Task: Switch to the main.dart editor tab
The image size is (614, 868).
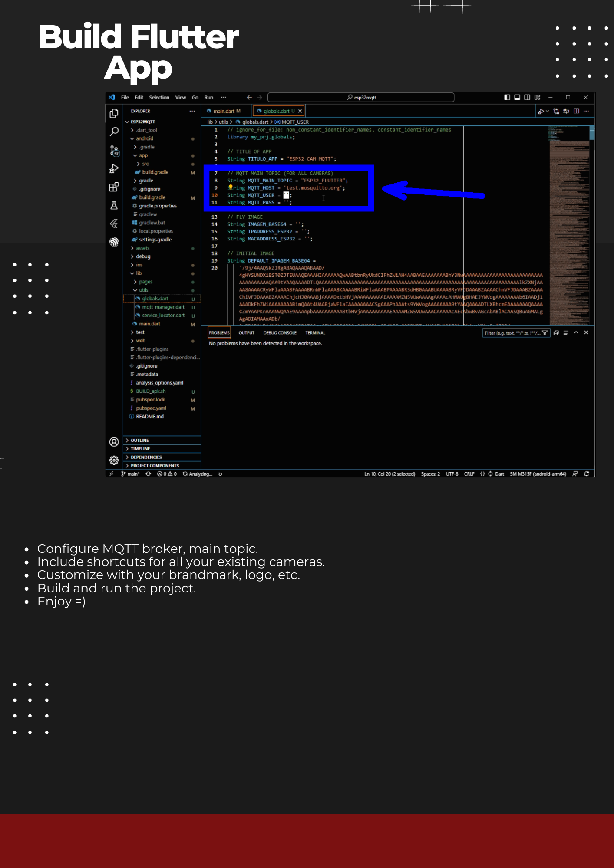Action: point(226,111)
